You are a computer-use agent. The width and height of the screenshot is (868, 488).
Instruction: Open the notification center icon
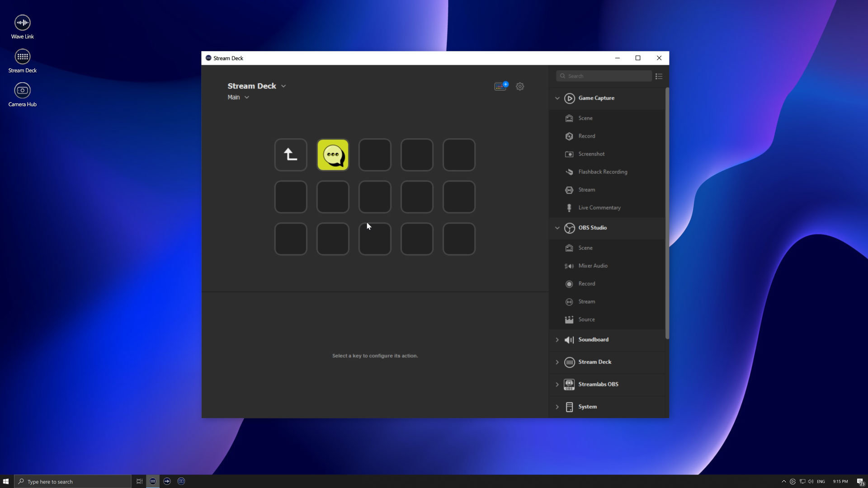[861, 482]
